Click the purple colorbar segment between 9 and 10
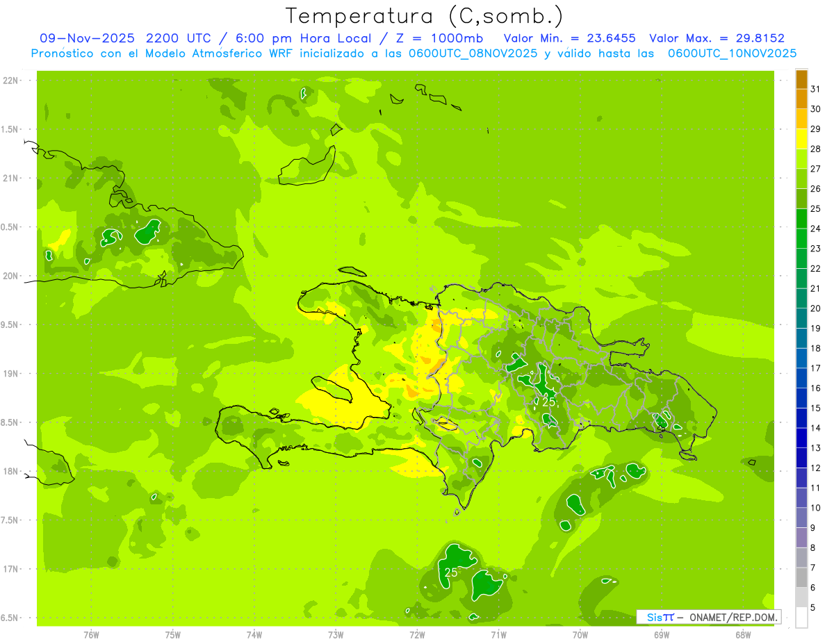Image resolution: width=834 pixels, height=644 pixels. [x=801, y=518]
